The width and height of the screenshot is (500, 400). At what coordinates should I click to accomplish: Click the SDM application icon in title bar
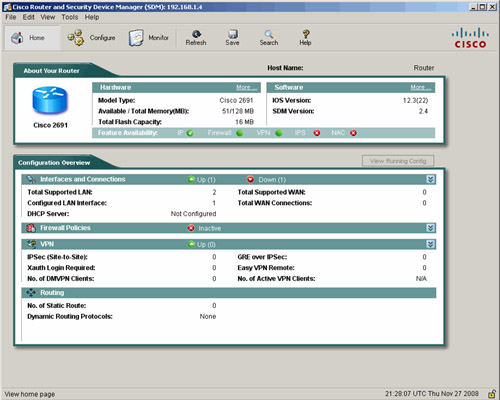click(x=7, y=7)
